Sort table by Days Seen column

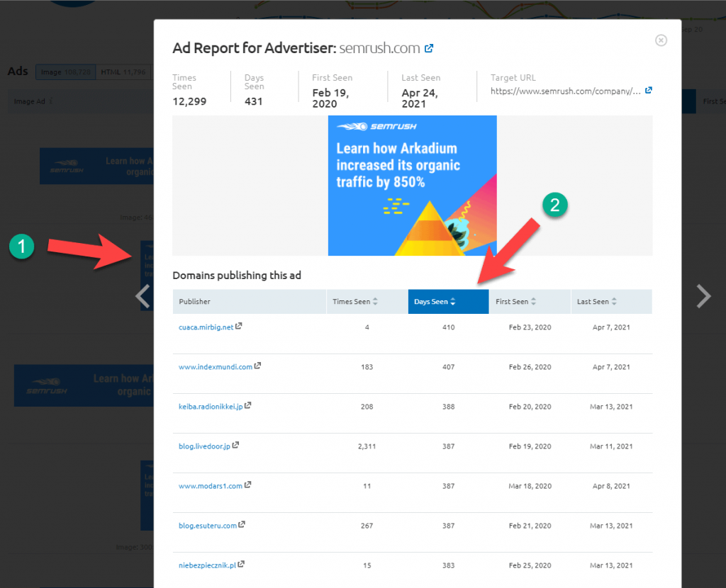tap(448, 302)
